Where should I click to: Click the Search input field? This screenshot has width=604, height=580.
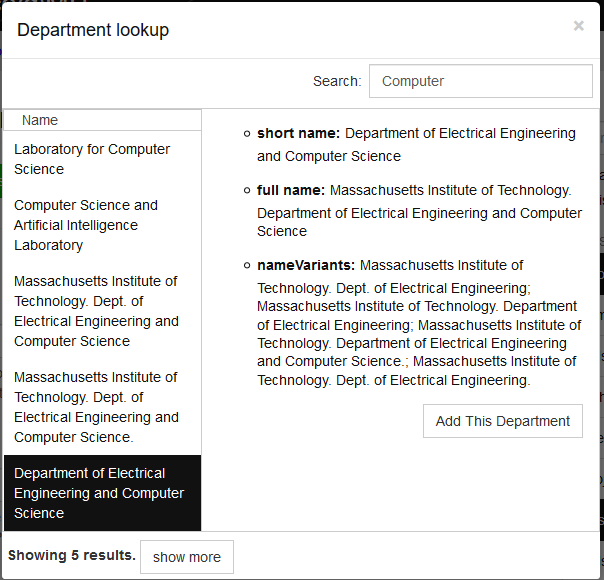pos(480,81)
